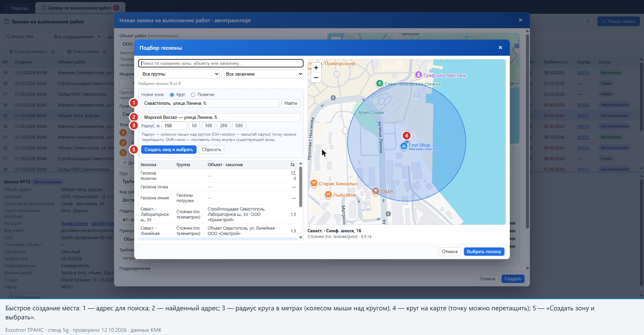Viewport: 644px width, 335px height.
Task: Open наряд link №359 in background
Action: pyautogui.click(x=583, y=73)
